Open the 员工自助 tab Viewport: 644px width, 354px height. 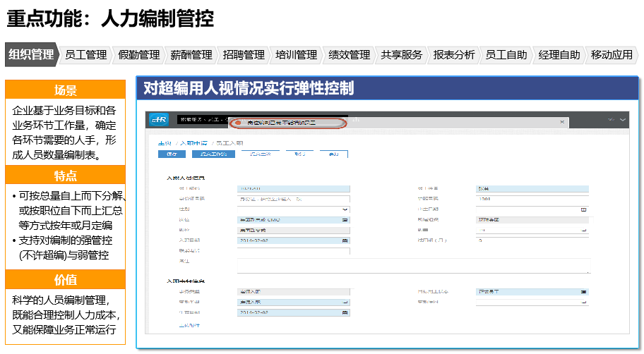506,54
